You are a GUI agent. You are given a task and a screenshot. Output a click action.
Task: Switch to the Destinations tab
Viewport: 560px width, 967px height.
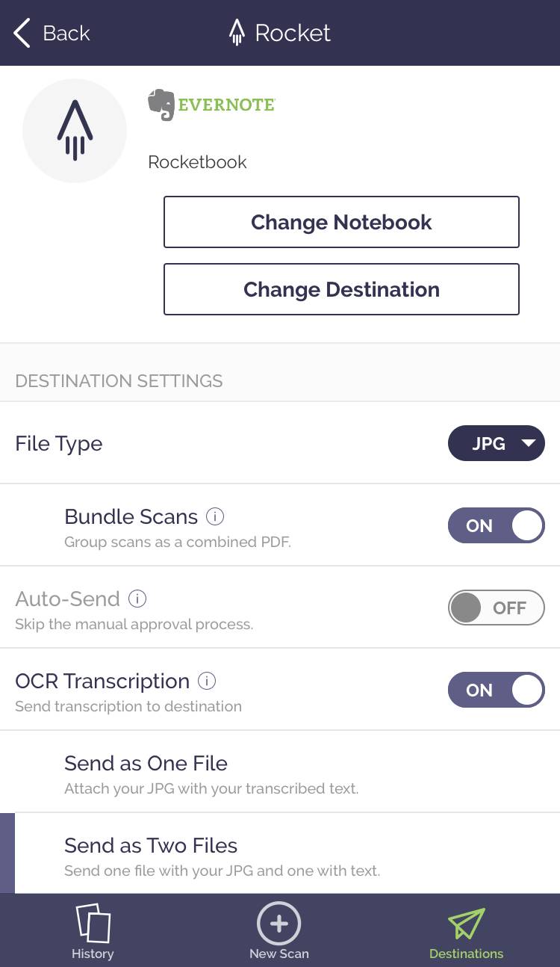[466, 931]
